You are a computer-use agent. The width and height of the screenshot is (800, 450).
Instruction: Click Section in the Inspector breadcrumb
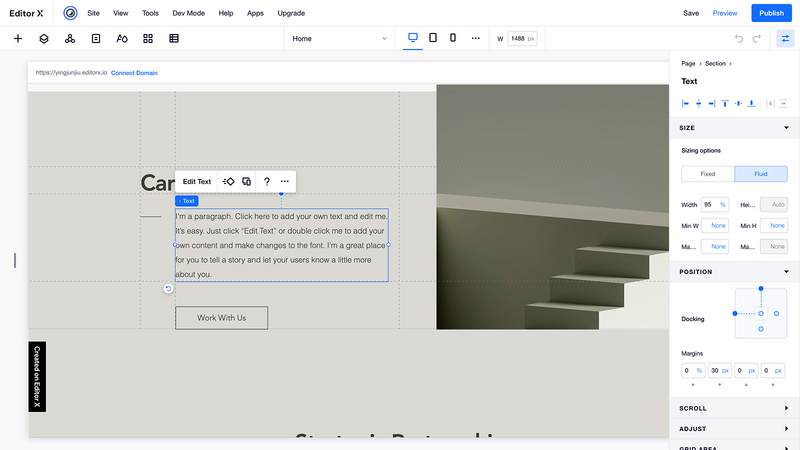715,64
